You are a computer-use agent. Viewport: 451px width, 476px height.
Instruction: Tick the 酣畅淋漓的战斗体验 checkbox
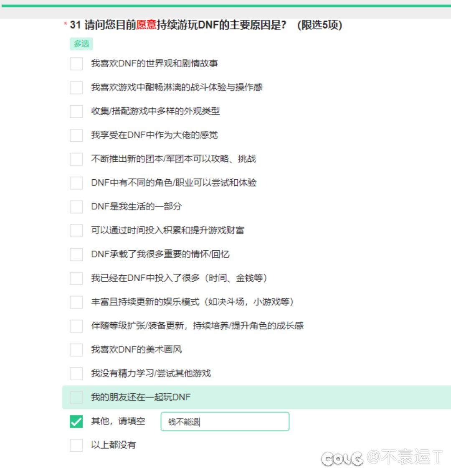point(76,87)
